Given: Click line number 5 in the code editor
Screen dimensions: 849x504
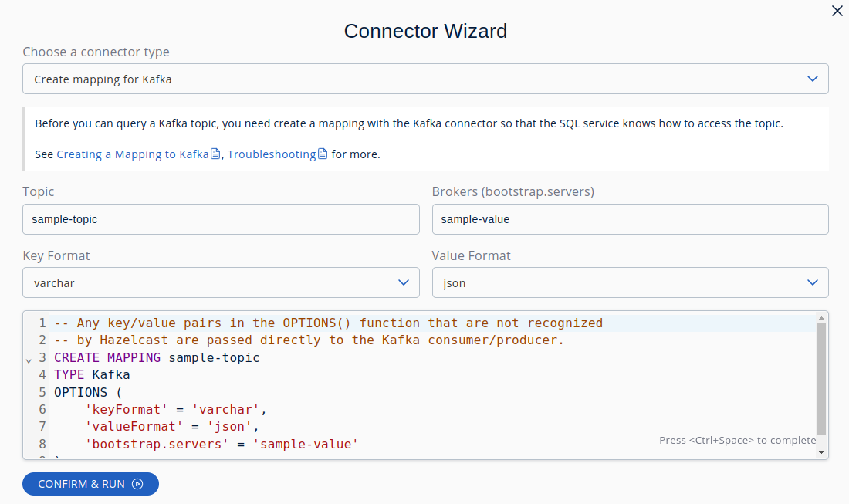Looking at the screenshot, I should (x=42, y=392).
